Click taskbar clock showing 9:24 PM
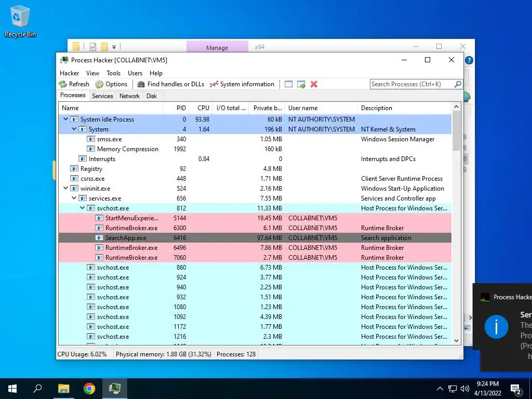Viewport: 532px width, 399px height. click(487, 389)
